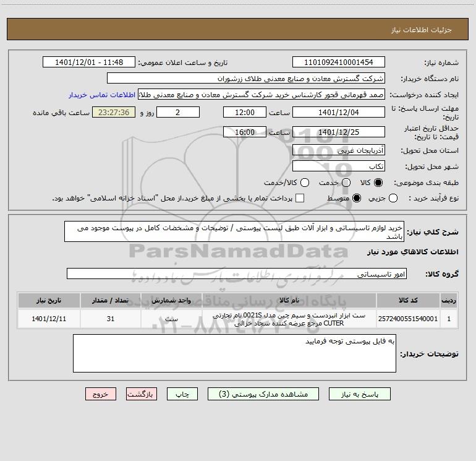Click the announcement date field 1401/12/01 - 11:48
This screenshot has height=461, width=476.
click(89, 62)
